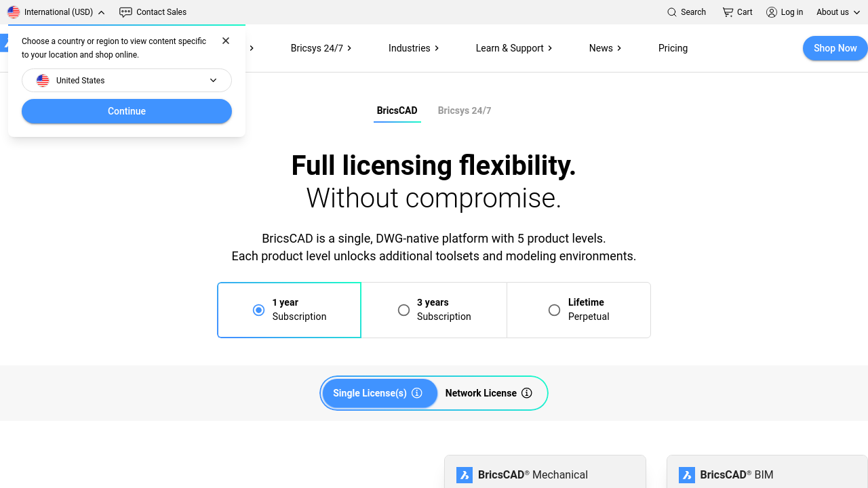Open the Industries navigation menu
The image size is (868, 488).
click(414, 48)
